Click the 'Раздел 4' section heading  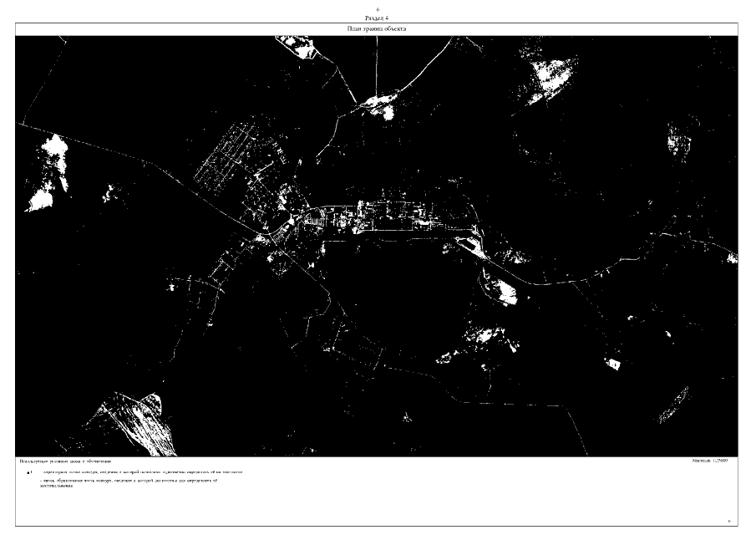point(378,17)
